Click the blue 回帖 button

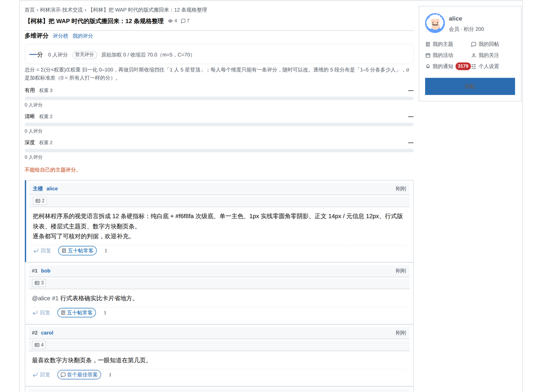[x=470, y=86]
